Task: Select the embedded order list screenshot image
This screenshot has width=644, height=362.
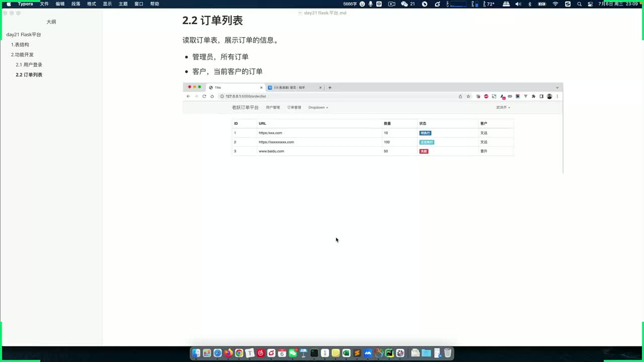Action: pos(373,128)
